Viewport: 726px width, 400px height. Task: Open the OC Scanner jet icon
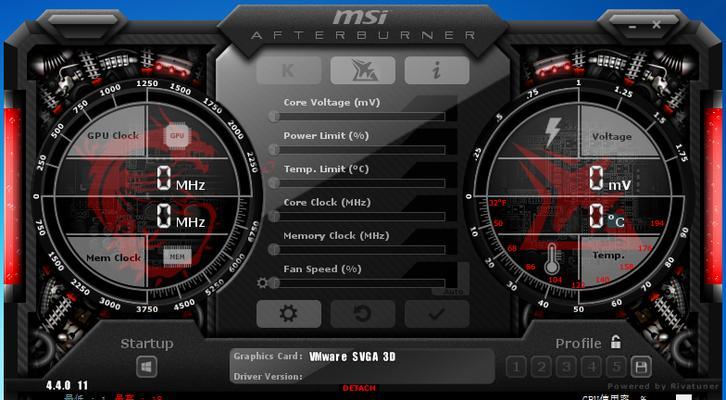363,70
